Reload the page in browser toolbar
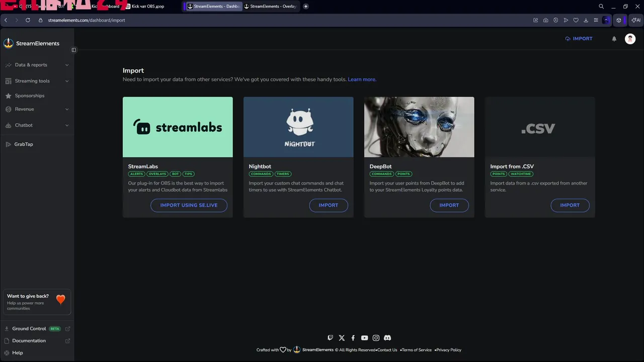This screenshot has height=362, width=644. pos(28,20)
